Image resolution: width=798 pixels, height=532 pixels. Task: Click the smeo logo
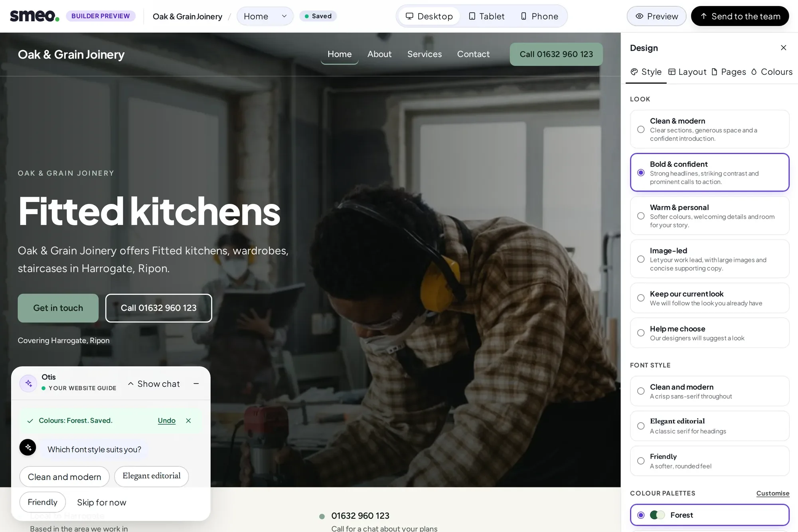34,16
